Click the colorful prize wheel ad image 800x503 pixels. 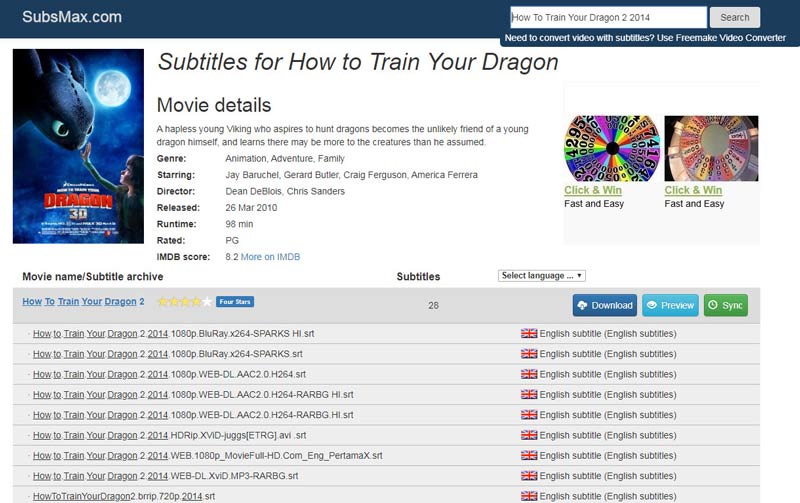tap(612, 148)
